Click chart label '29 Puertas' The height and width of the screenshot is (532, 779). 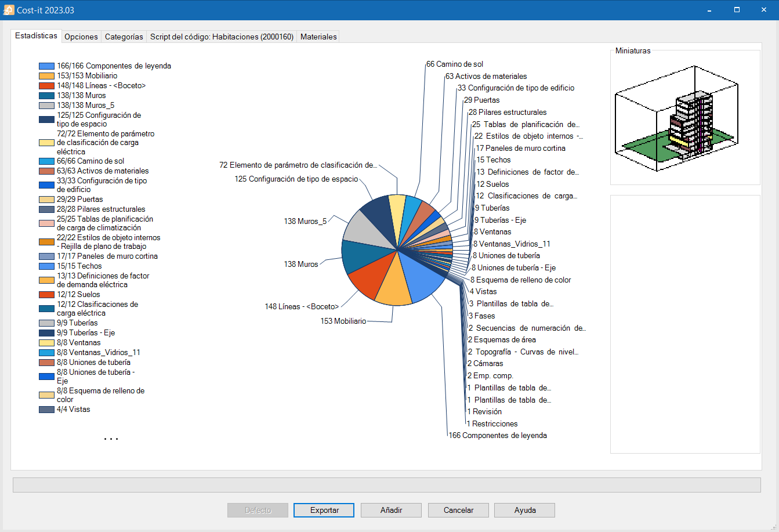click(x=481, y=100)
